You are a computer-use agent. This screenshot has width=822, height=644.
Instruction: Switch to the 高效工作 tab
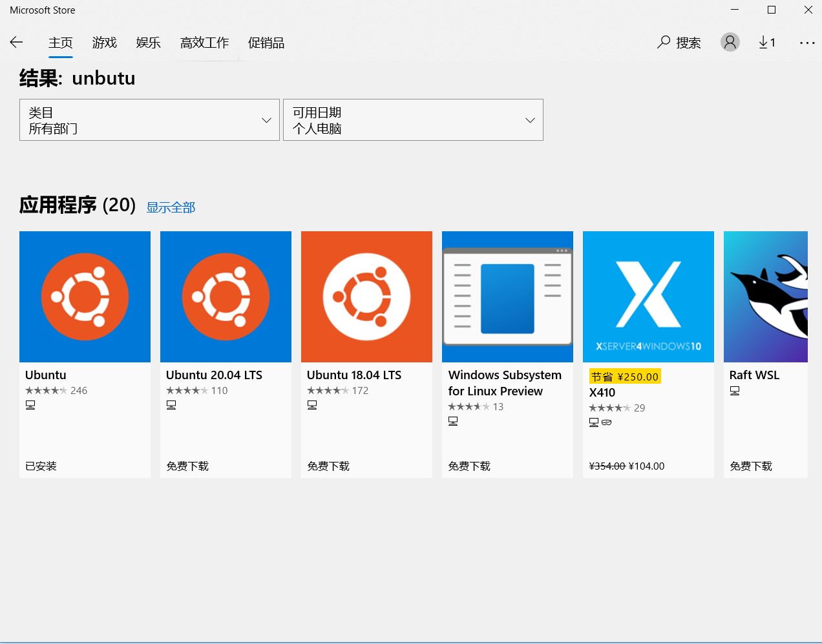point(205,43)
